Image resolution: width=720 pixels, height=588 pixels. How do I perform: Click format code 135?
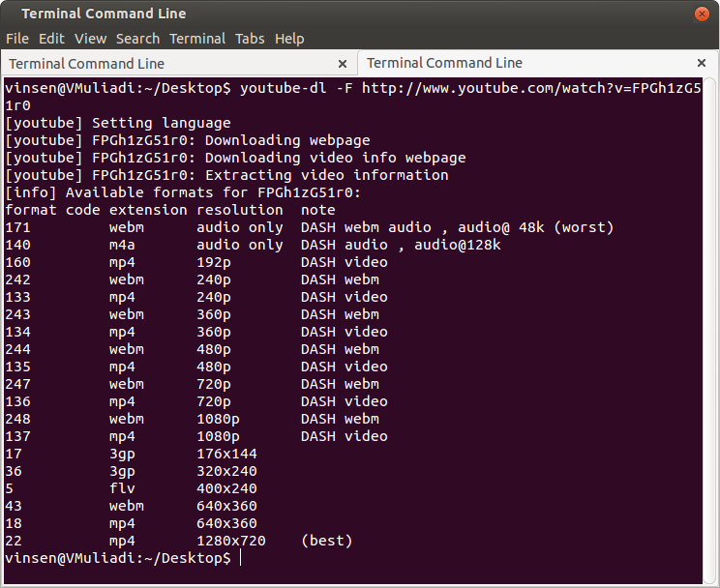pos(17,367)
